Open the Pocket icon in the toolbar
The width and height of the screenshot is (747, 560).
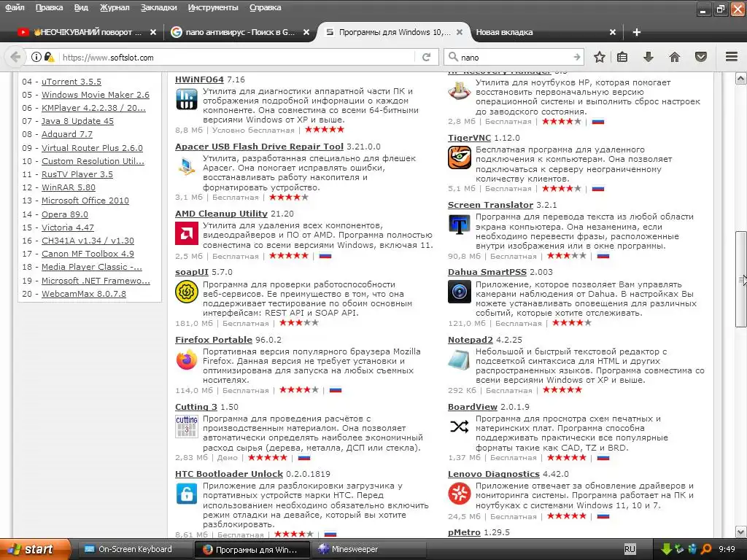tap(701, 57)
